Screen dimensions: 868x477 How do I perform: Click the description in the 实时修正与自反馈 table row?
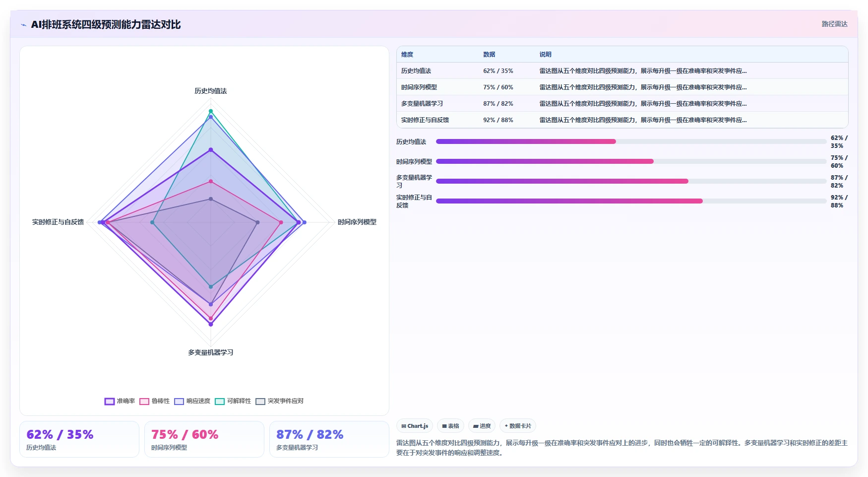(643, 120)
